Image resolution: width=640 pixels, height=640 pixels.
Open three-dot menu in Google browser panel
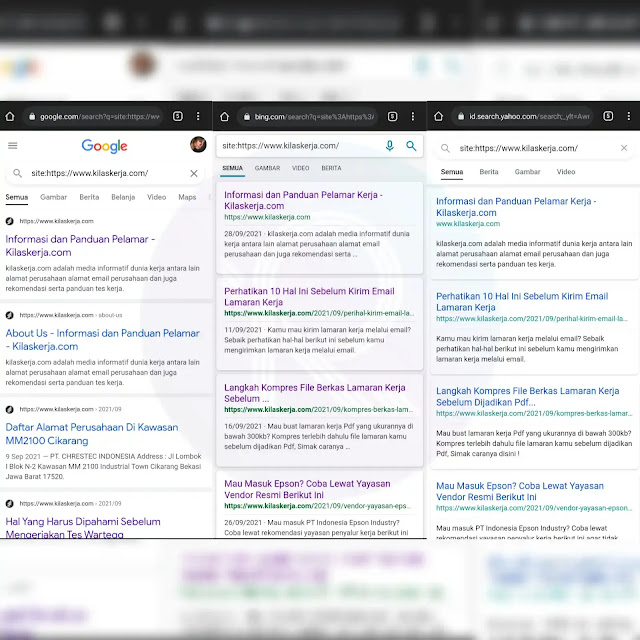click(198, 116)
